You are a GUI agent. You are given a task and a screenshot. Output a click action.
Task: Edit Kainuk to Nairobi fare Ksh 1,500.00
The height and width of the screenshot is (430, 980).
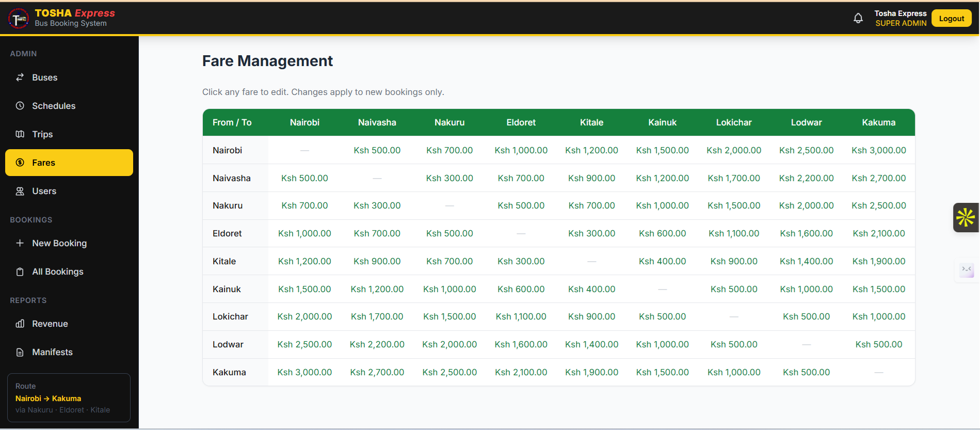(304, 289)
